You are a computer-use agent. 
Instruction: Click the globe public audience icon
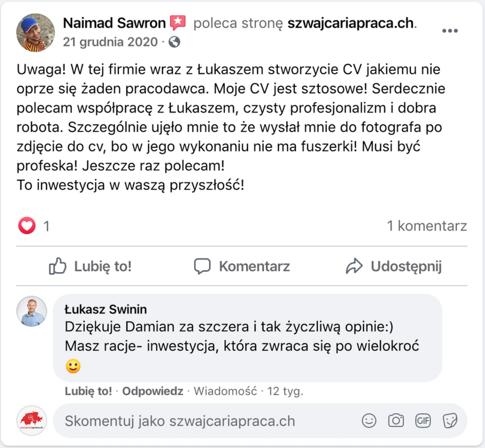click(x=174, y=42)
